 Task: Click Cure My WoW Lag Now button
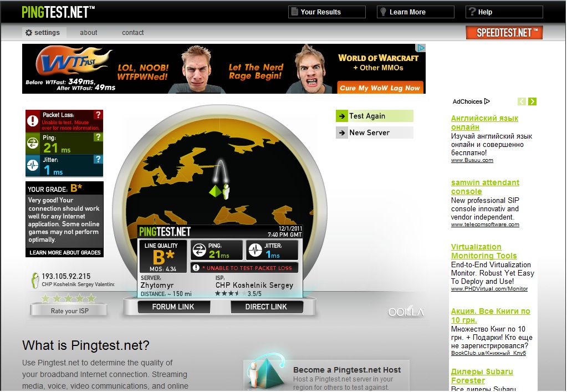click(380, 88)
